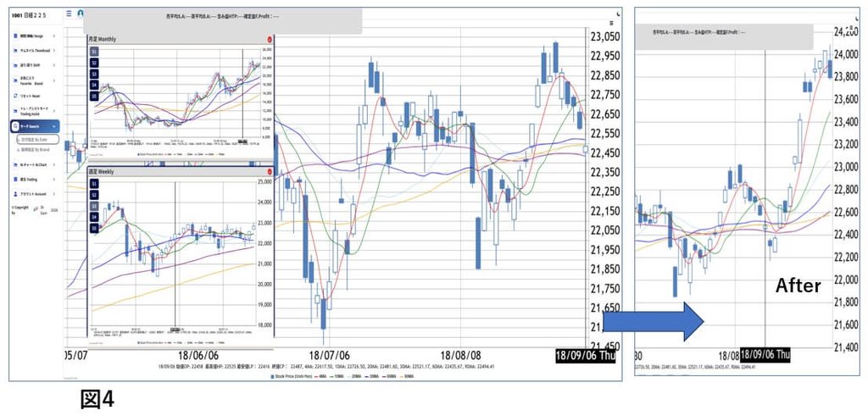Click the profit summary bar in main chart
Image resolution: width=868 pixels, height=416 pixels.
pyautogui.click(x=223, y=21)
